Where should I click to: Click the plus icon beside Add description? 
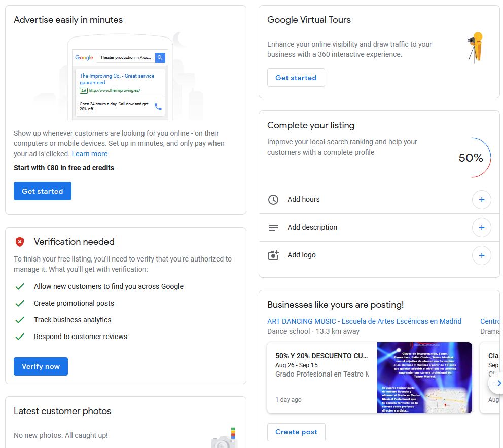tap(481, 228)
